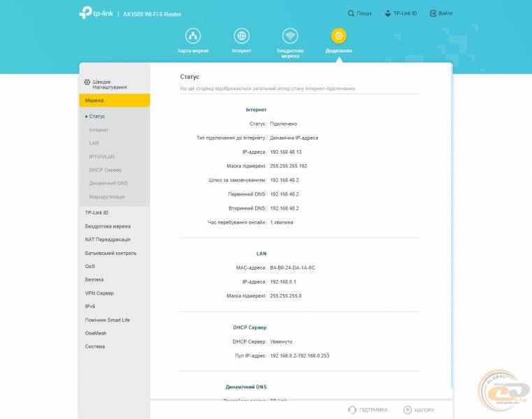Viewport: 532px width, 419px height.
Task: Click the НАГОРУ up-arrow icon
Action: point(408,410)
